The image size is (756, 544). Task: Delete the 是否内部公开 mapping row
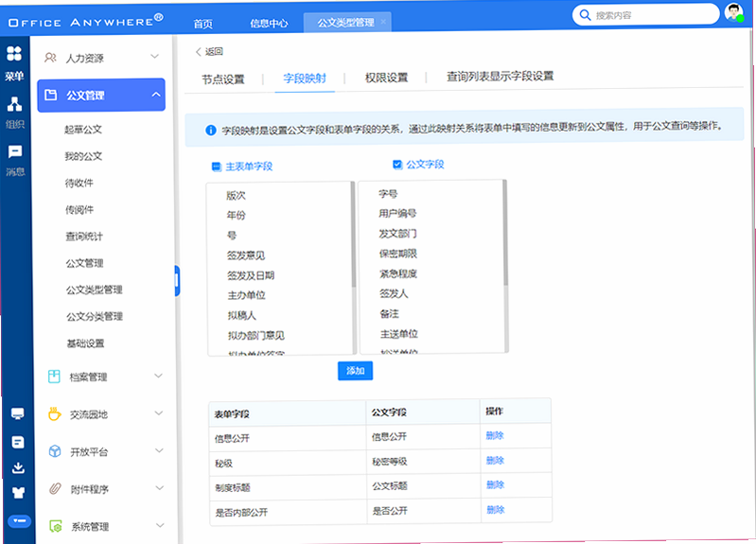click(496, 509)
